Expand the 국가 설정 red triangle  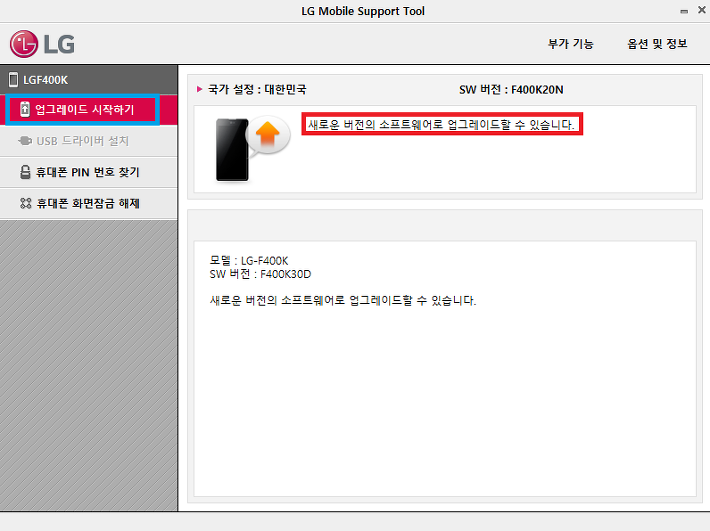coord(199,89)
